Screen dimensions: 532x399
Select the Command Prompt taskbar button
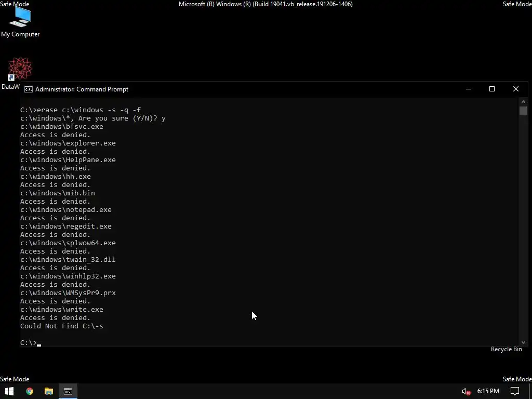click(x=68, y=391)
